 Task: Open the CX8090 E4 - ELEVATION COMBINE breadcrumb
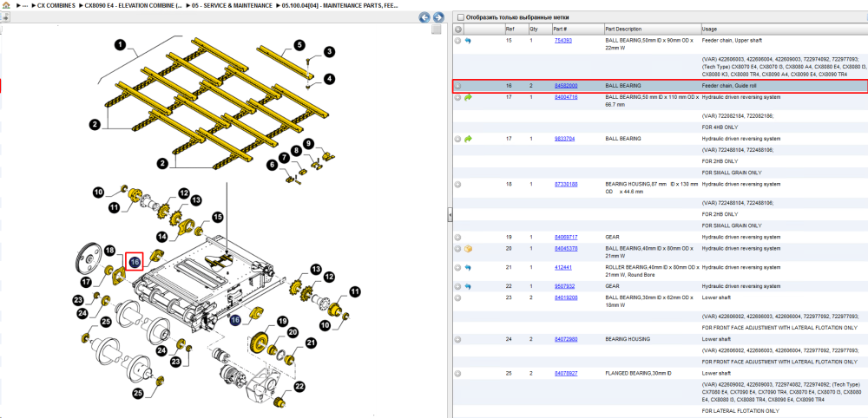coord(134,5)
